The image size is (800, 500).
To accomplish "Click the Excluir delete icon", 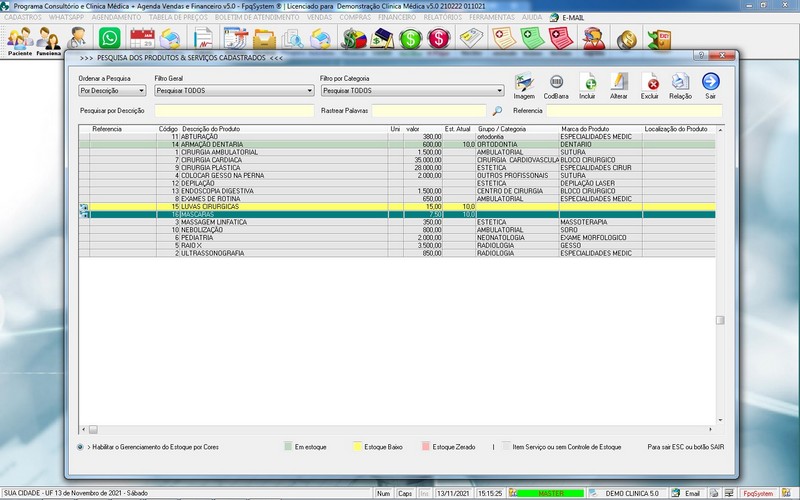I will point(650,83).
